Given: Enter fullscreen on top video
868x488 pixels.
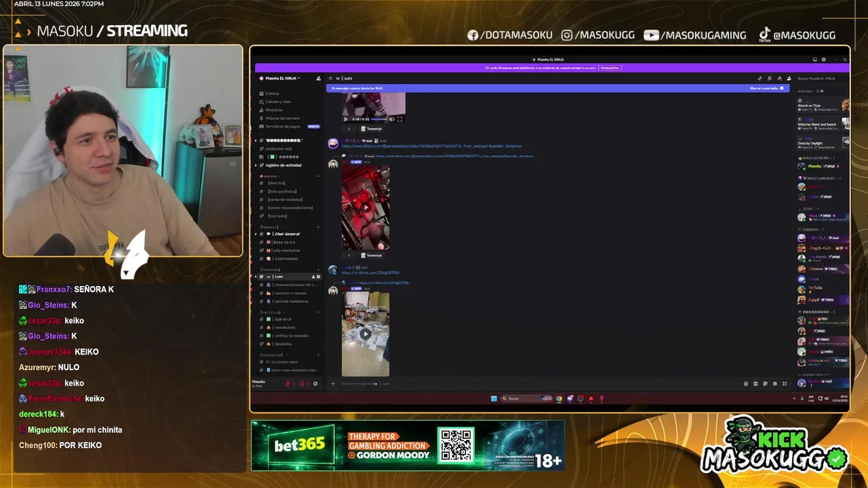Looking at the screenshot, I should pyautogui.click(x=399, y=119).
